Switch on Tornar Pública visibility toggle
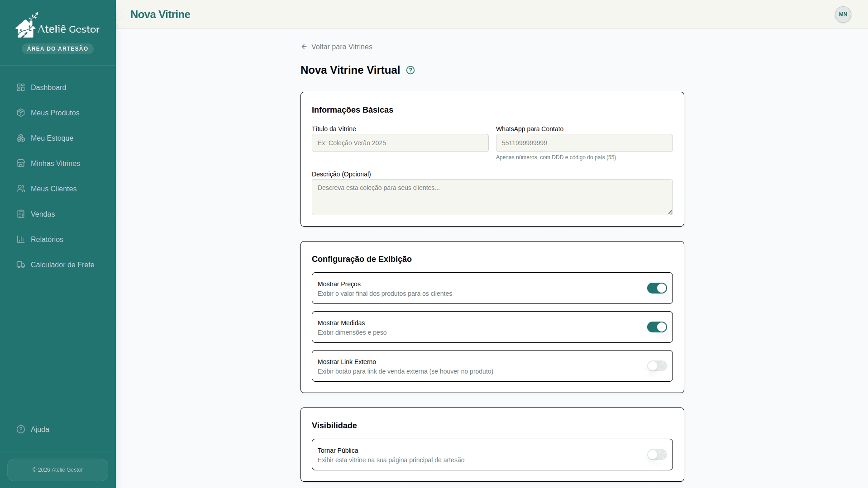 coord(657,455)
